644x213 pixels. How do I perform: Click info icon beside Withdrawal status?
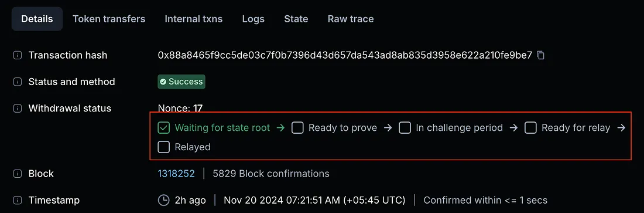coord(17,109)
